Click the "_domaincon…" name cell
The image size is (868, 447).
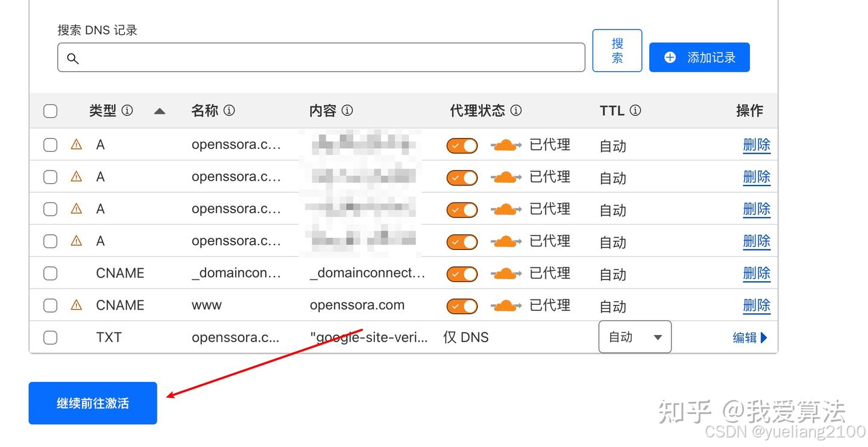point(236,274)
